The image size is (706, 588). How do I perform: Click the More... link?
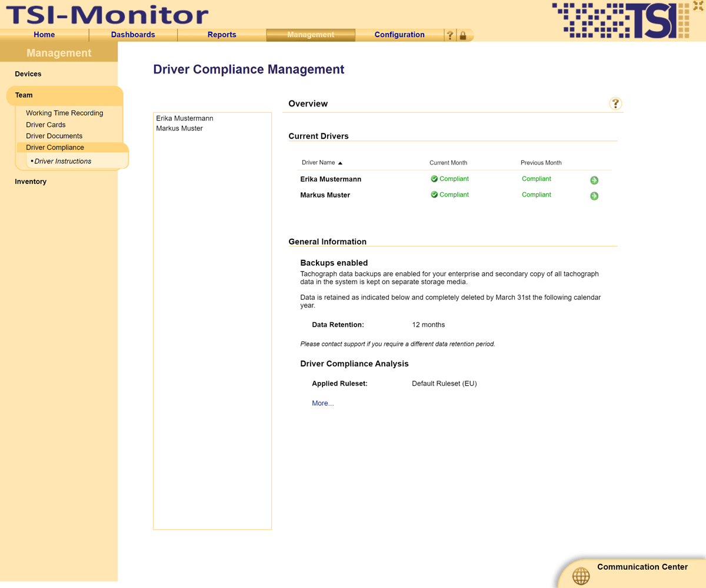[x=323, y=403]
